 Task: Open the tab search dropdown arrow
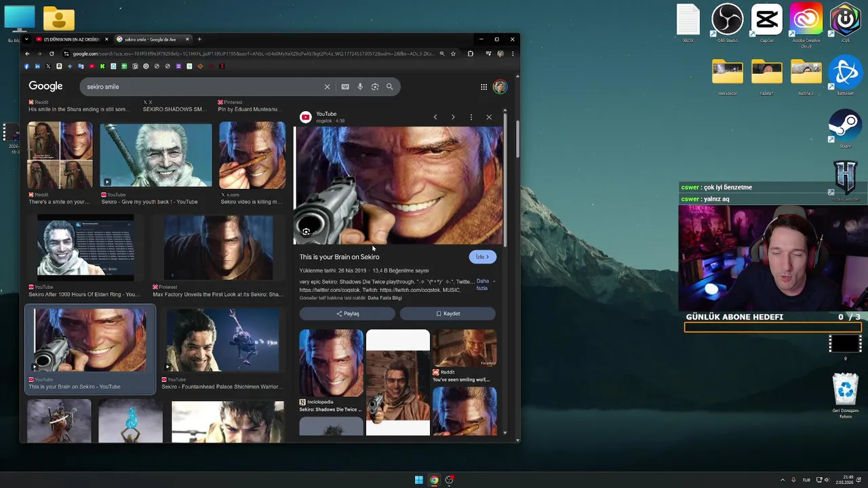click(26, 39)
